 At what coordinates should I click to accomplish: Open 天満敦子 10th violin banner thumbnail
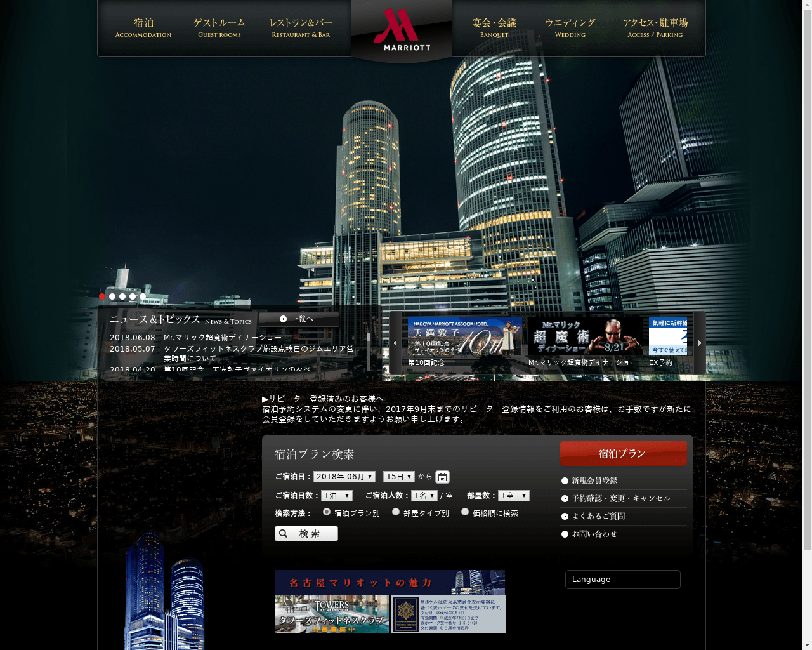click(465, 336)
